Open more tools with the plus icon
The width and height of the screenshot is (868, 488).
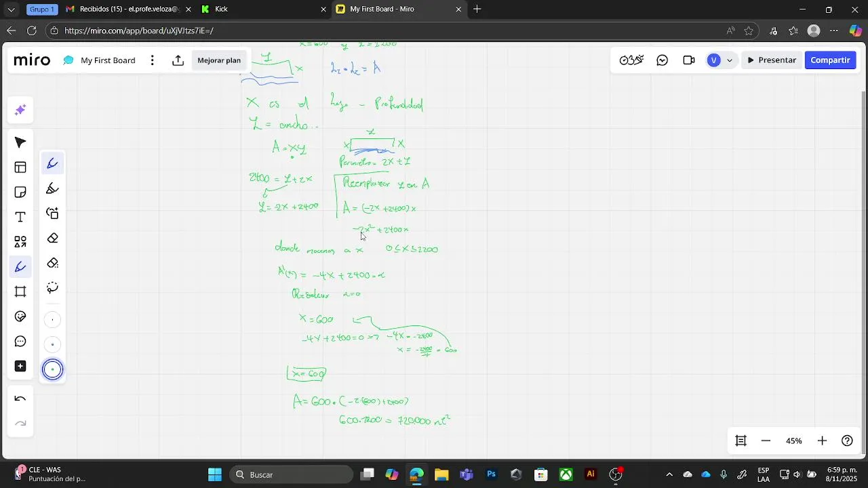pos(20,366)
